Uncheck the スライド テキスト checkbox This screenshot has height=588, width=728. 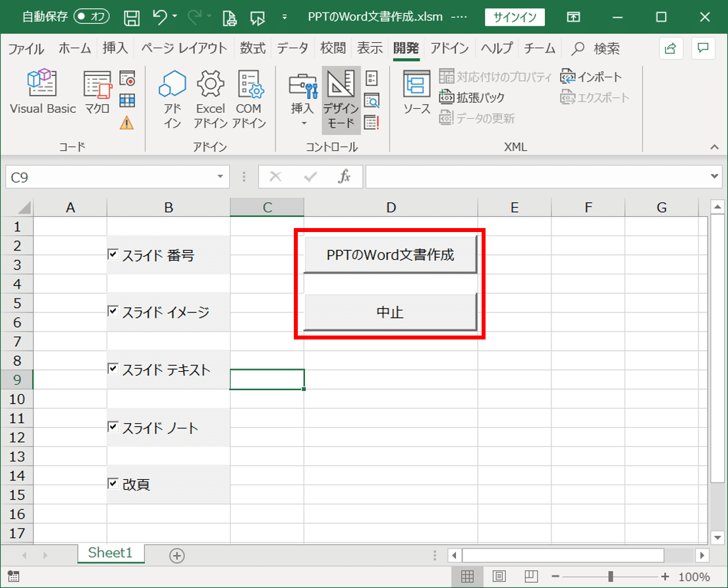click(113, 368)
